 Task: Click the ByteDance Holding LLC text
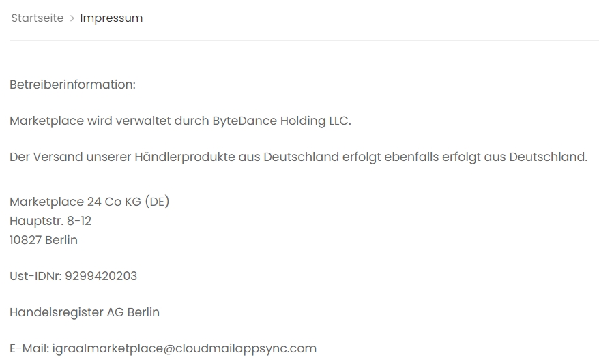[x=282, y=121]
